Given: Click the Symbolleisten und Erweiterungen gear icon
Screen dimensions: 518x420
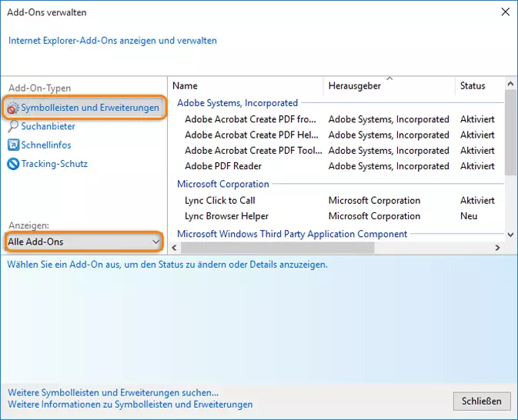Looking at the screenshot, I should coord(13,108).
